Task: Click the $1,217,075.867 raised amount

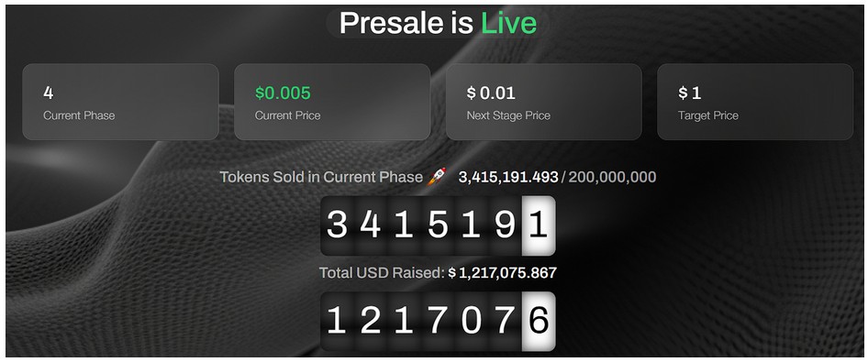Action: click(x=503, y=272)
